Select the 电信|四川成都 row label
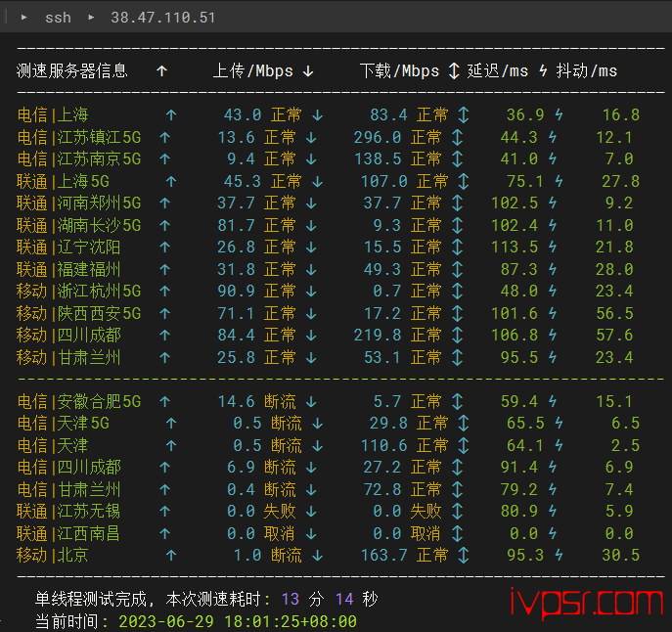The height and width of the screenshot is (632, 672). click(68, 468)
